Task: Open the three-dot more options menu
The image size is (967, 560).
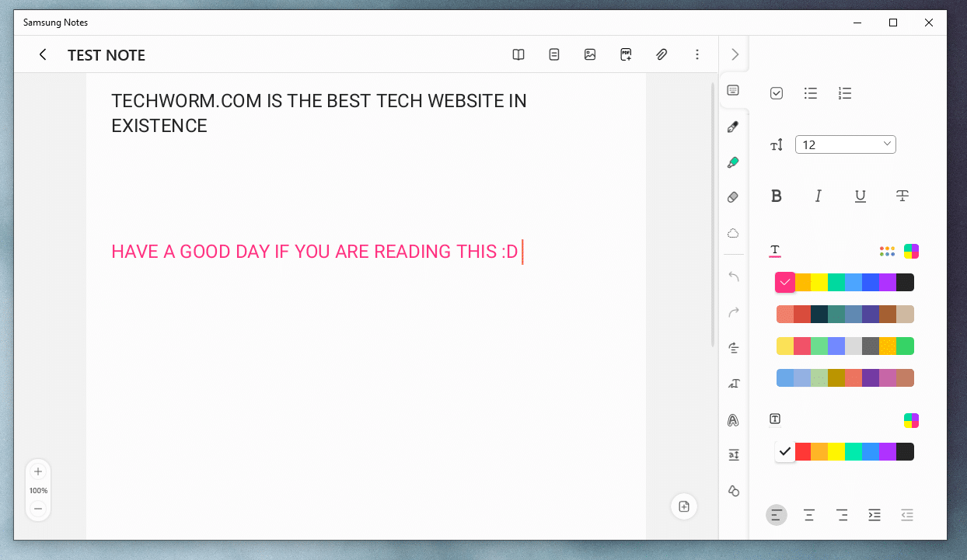Action: 697,54
